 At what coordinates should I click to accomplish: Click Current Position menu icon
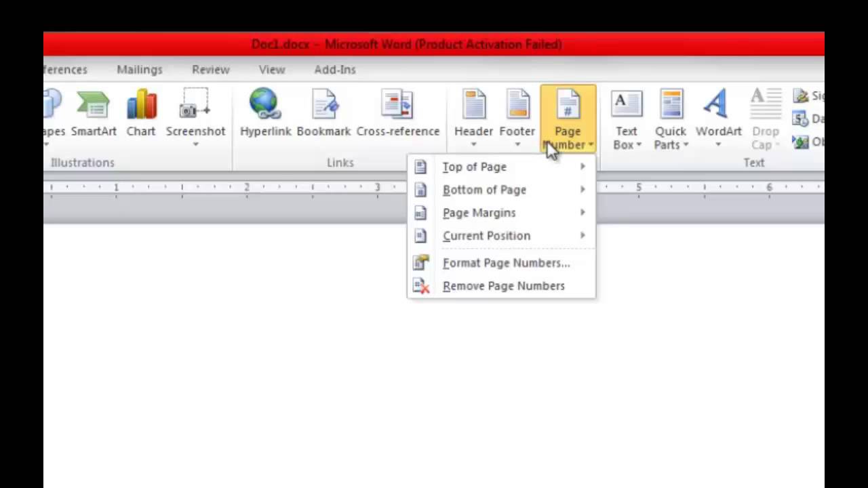pos(420,236)
